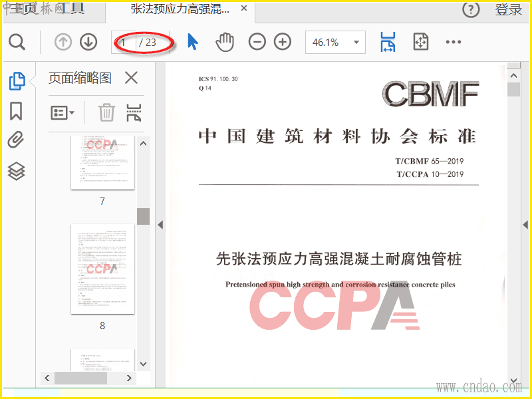The image size is (532, 399).
Task: Open the layers panel icon
Action: coord(16,171)
